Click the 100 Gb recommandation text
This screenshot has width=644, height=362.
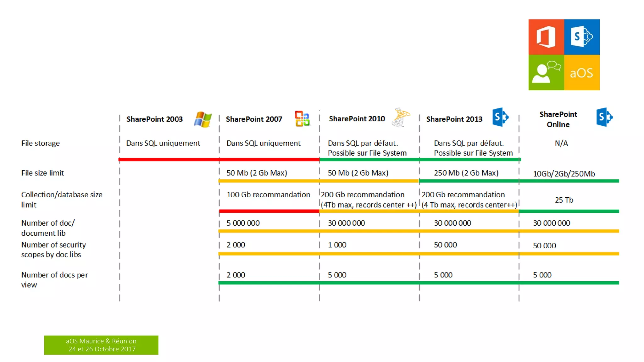pos(268,195)
